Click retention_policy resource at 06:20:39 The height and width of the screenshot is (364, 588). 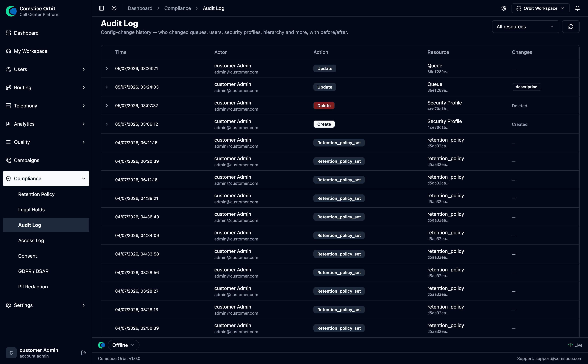point(446,158)
